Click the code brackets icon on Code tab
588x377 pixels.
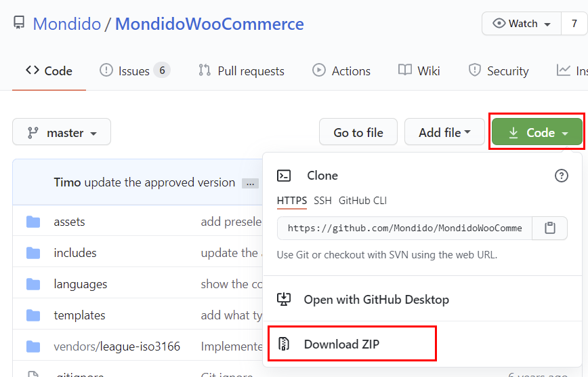point(33,70)
